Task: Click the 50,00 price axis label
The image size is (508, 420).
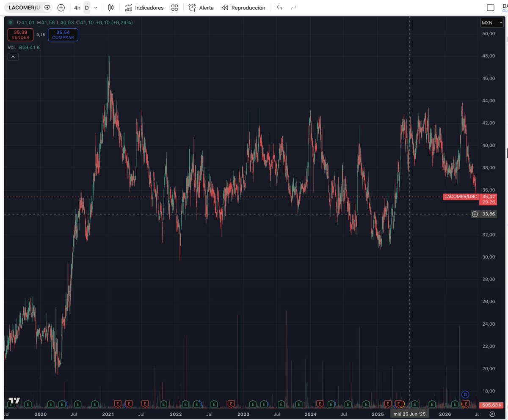Action: point(489,33)
